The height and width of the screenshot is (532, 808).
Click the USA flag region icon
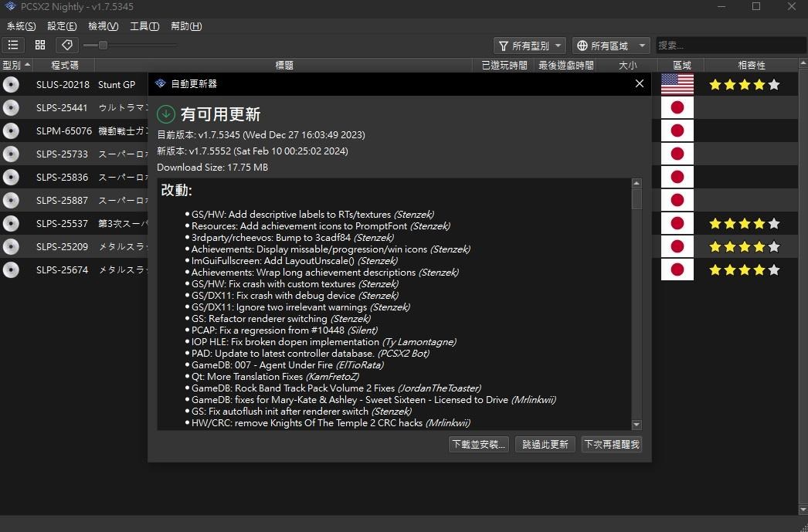pyautogui.click(x=677, y=85)
